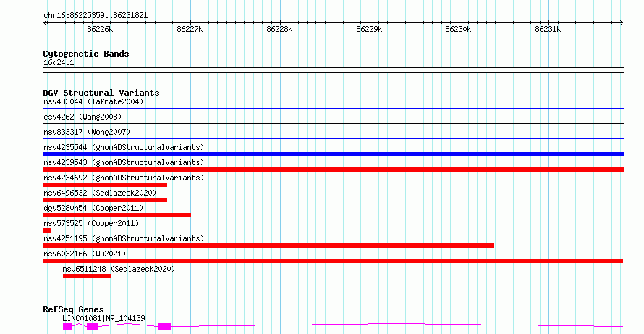Select the nsv4251195 gnomAD variant label
Screen dimensions: 644x334
pyautogui.click(x=124, y=238)
